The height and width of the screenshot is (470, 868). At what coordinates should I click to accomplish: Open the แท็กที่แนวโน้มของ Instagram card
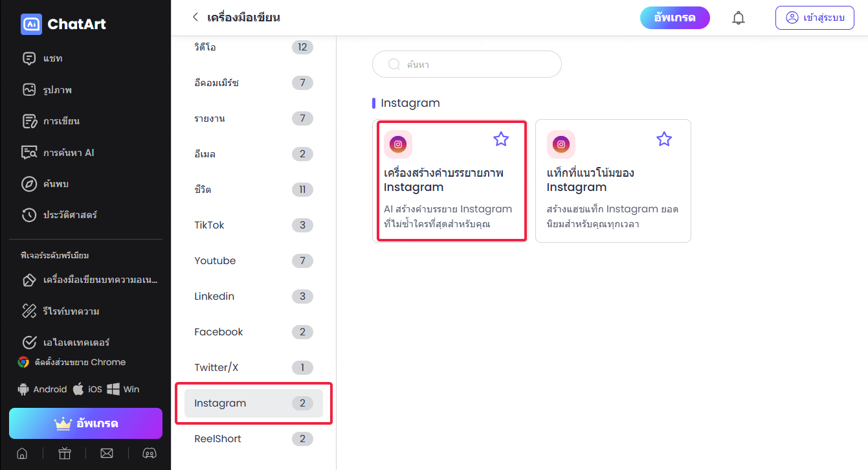tap(613, 181)
